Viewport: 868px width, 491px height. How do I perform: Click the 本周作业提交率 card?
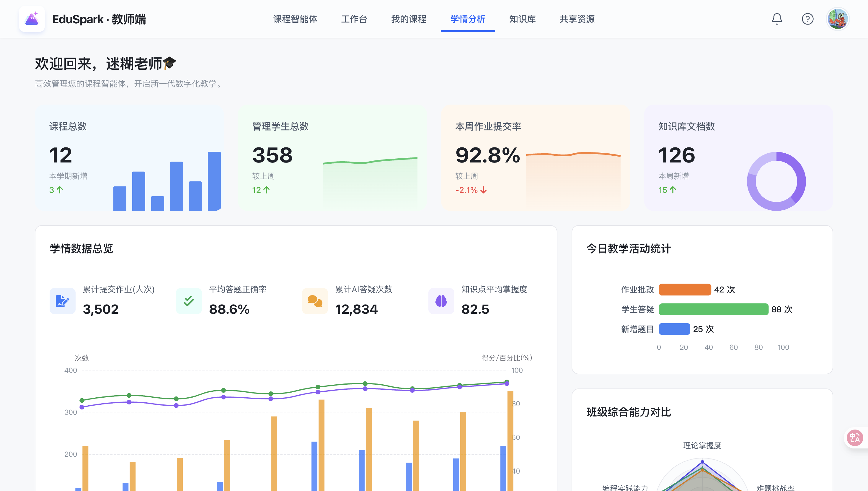pyautogui.click(x=535, y=158)
